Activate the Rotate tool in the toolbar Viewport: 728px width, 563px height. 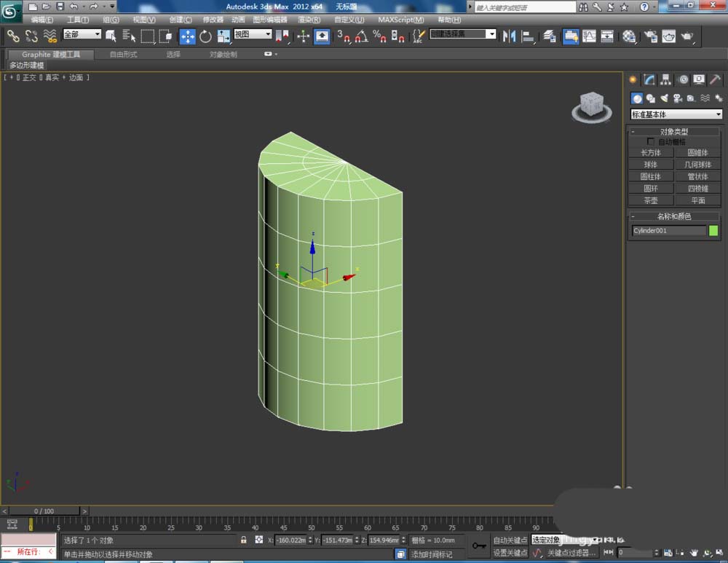[x=205, y=36]
